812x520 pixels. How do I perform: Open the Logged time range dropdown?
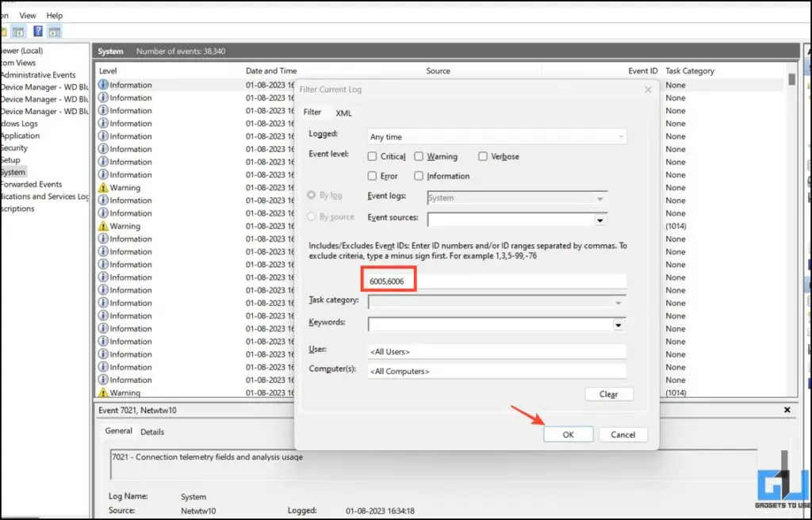pyautogui.click(x=621, y=136)
